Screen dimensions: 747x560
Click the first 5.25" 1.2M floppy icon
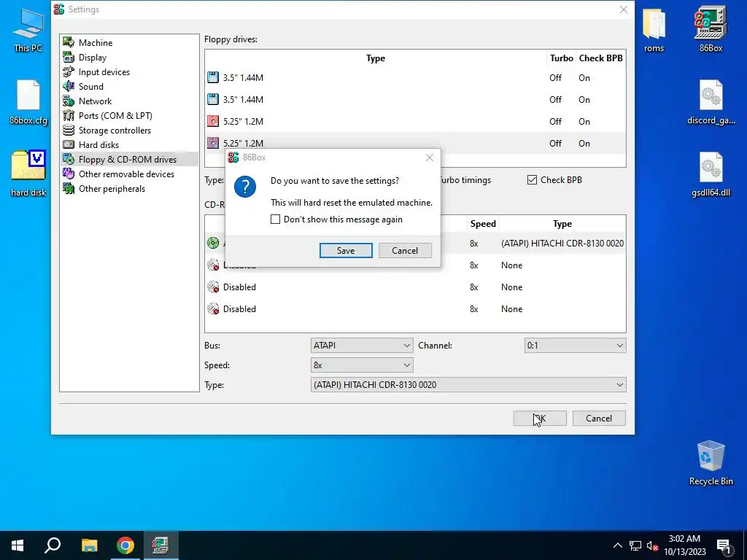coord(213,121)
